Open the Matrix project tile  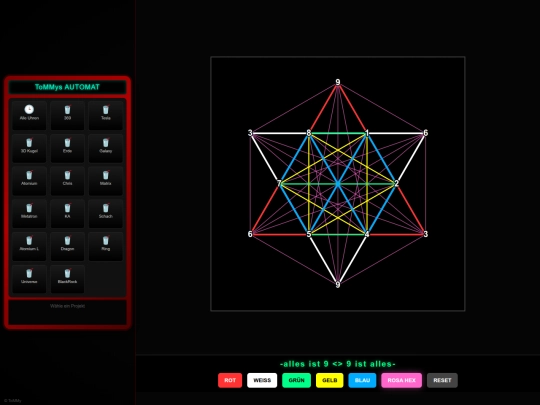106,181
